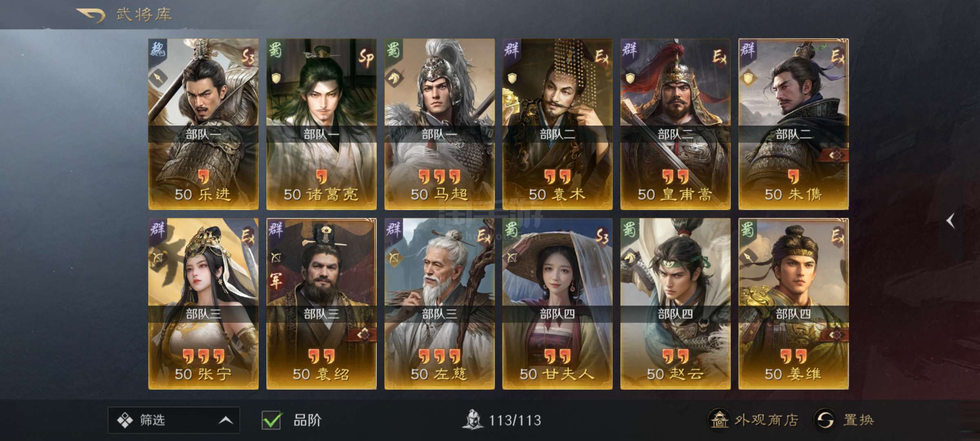The image size is (980, 441).
Task: Click the 军 badge on 袁绍 card
Action: point(276,281)
